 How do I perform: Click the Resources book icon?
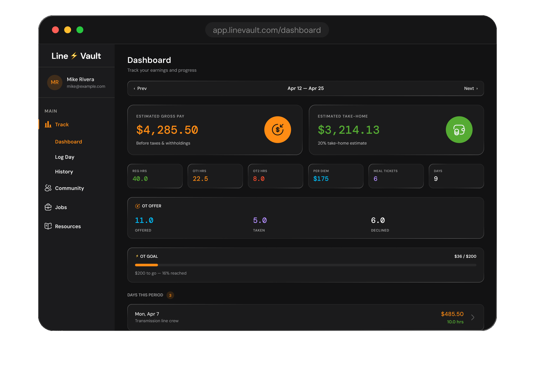click(x=48, y=226)
